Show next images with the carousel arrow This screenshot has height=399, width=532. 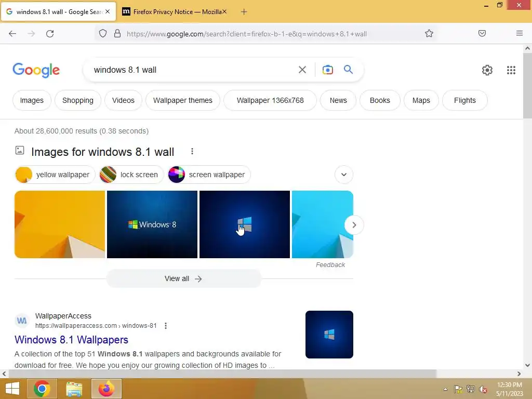point(354,225)
